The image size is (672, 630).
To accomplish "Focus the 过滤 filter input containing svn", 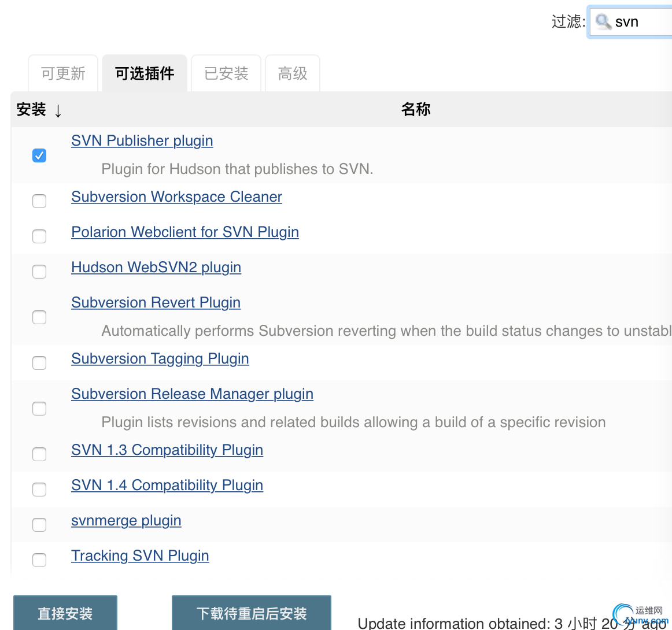I will point(631,21).
